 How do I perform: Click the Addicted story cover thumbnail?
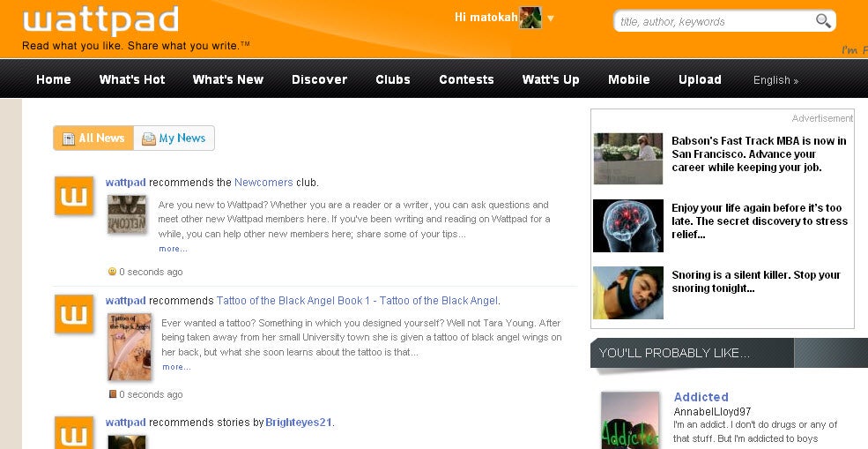[x=631, y=421]
